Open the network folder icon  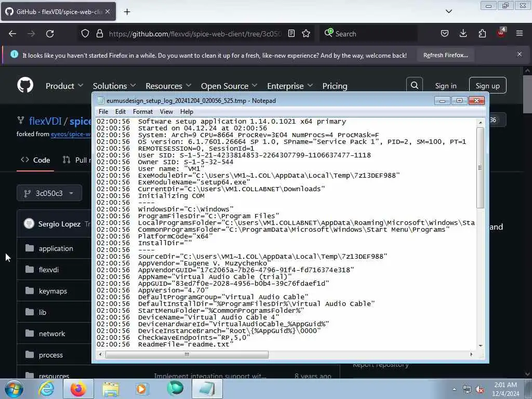[x=30, y=333]
